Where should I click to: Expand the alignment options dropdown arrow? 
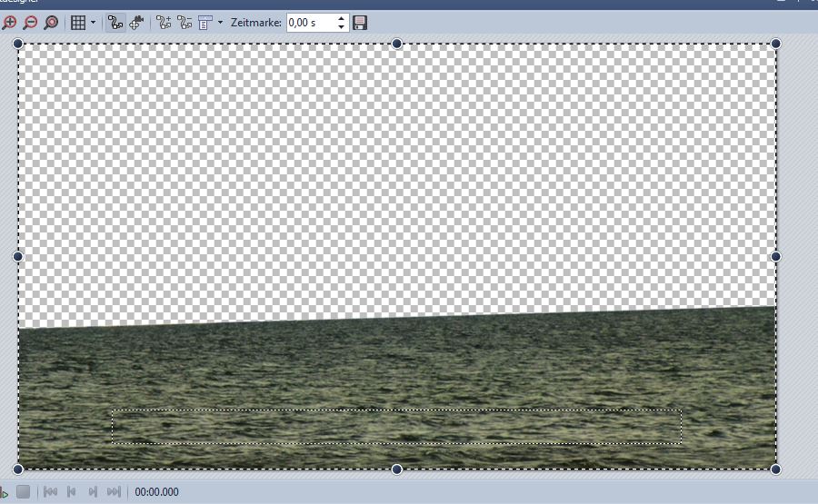pos(220,23)
